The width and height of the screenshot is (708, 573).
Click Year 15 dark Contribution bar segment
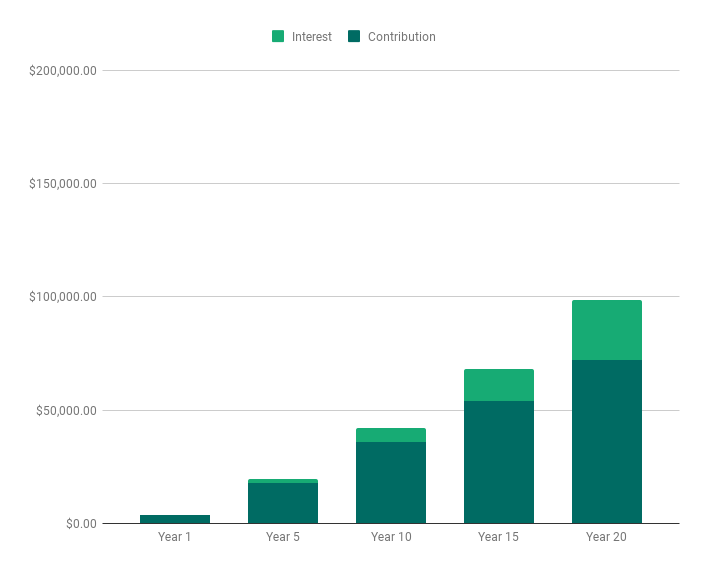499,462
